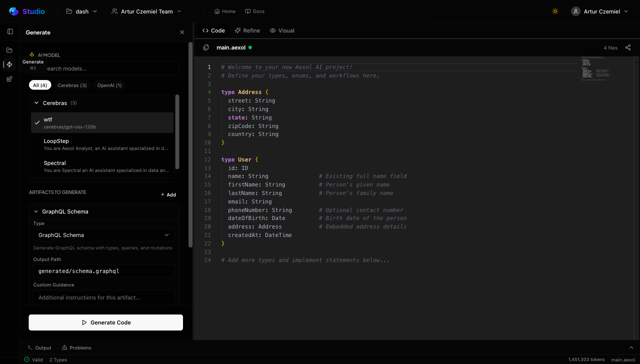Toggle the sidebar panel icon
This screenshot has width=640, height=364.
(x=10, y=31)
